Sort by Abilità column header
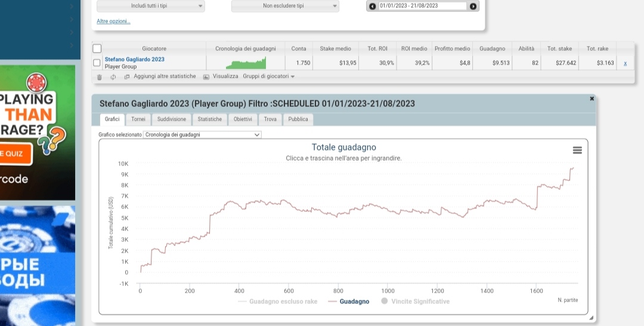 [x=526, y=48]
